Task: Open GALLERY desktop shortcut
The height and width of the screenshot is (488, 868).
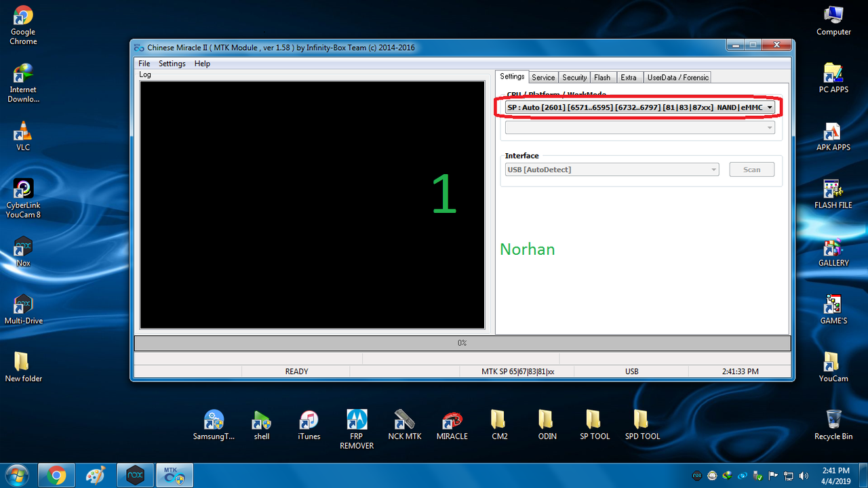Action: [833, 251]
